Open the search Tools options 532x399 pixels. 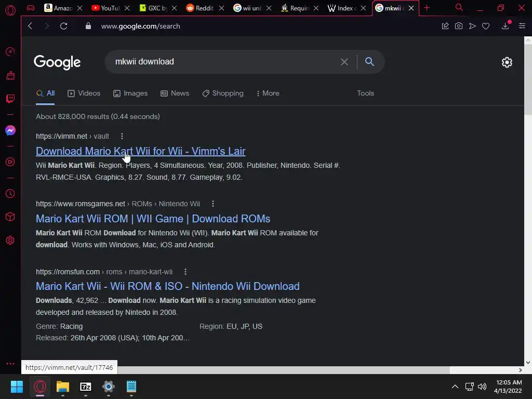pos(365,93)
